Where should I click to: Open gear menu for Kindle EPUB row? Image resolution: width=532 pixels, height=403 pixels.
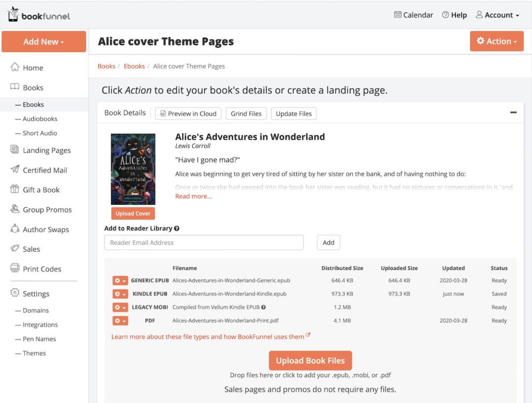coord(120,294)
